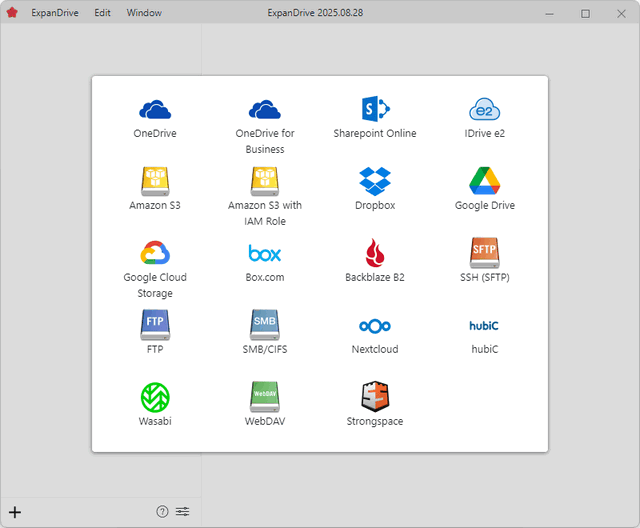640x528 pixels.
Task: Minimize the ExpanDrive window
Action: (549, 14)
